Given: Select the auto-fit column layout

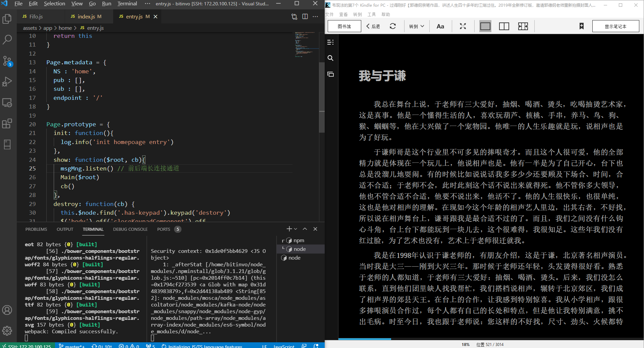Looking at the screenshot, I should 523,26.
